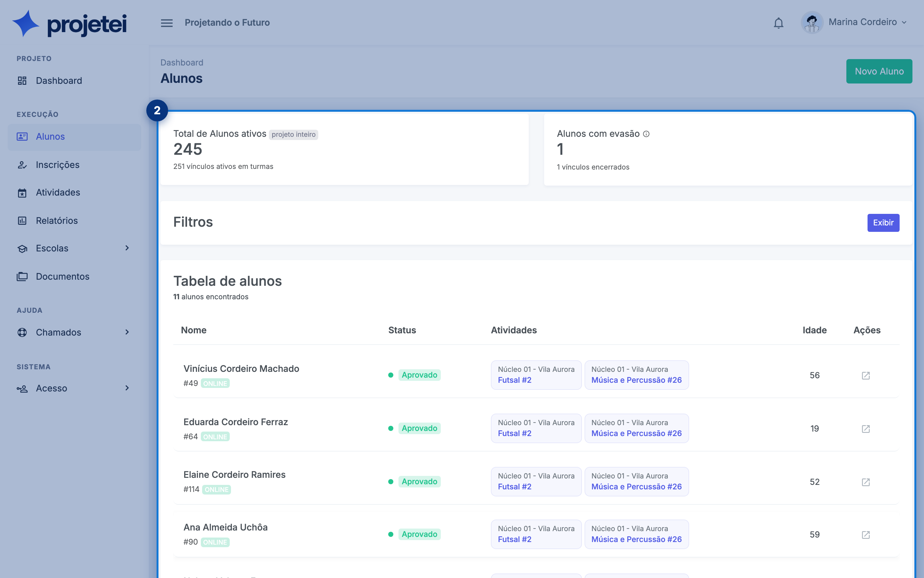Viewport: 924px width, 578px height.
Task: Expand the Escolas submenu chevron
Action: [127, 248]
